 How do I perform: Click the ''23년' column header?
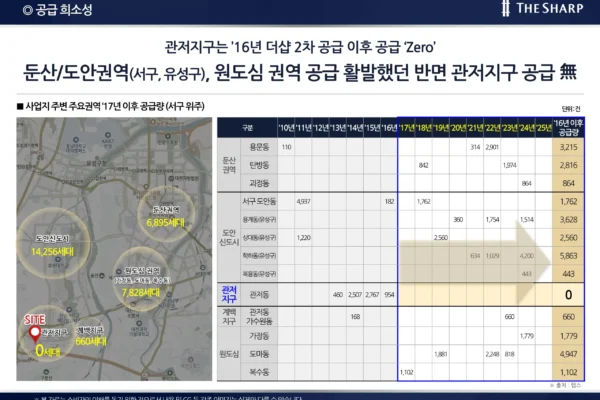pos(509,128)
